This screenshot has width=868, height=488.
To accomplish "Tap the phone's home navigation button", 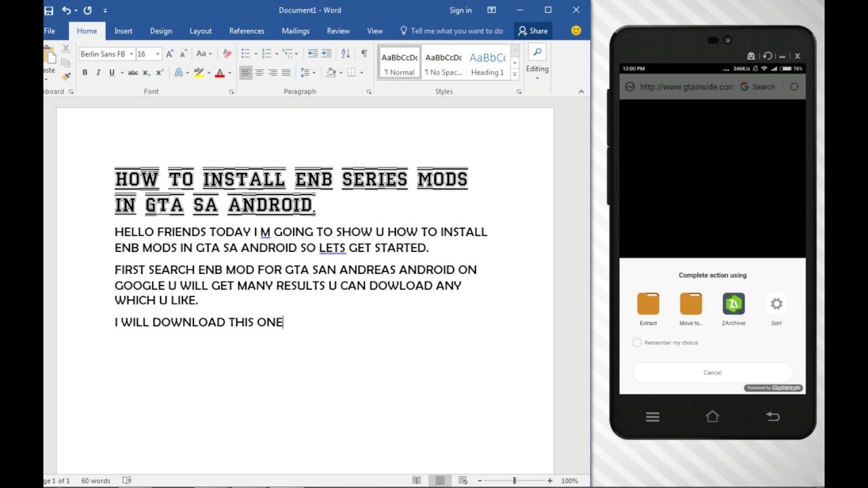I will tap(712, 417).
